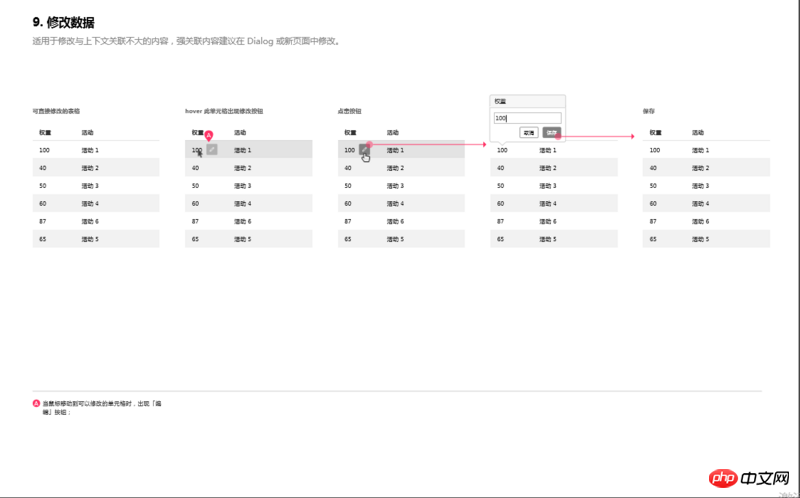Click the 50 cell in the 保存 table

[x=653, y=186]
